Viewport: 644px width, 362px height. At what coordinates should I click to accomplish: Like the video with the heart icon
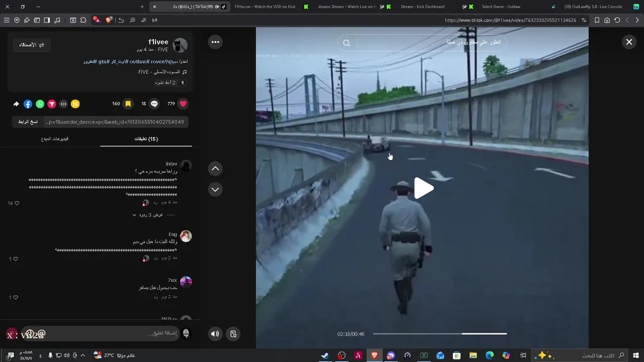183,104
